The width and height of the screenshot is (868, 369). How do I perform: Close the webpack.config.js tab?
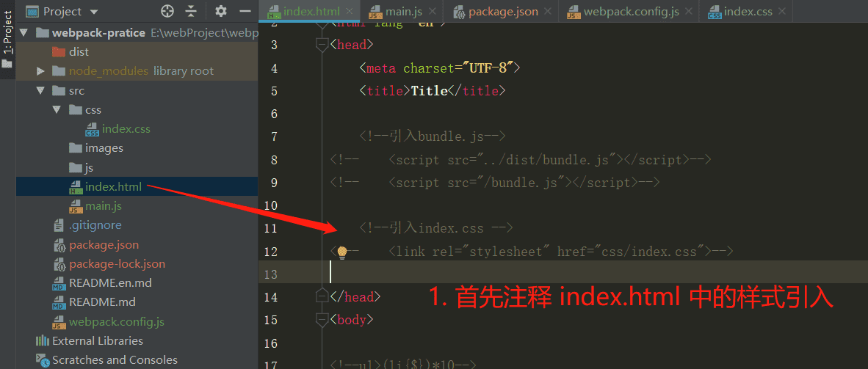[688, 12]
